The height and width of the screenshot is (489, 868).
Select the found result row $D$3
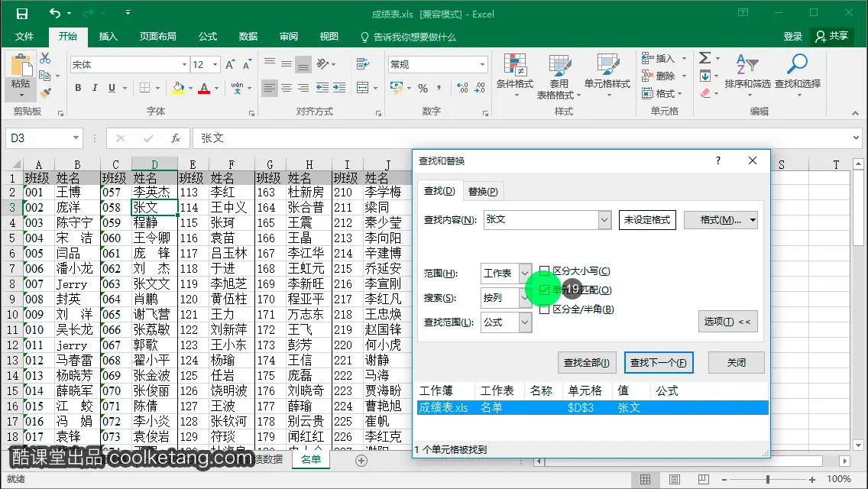(592, 407)
